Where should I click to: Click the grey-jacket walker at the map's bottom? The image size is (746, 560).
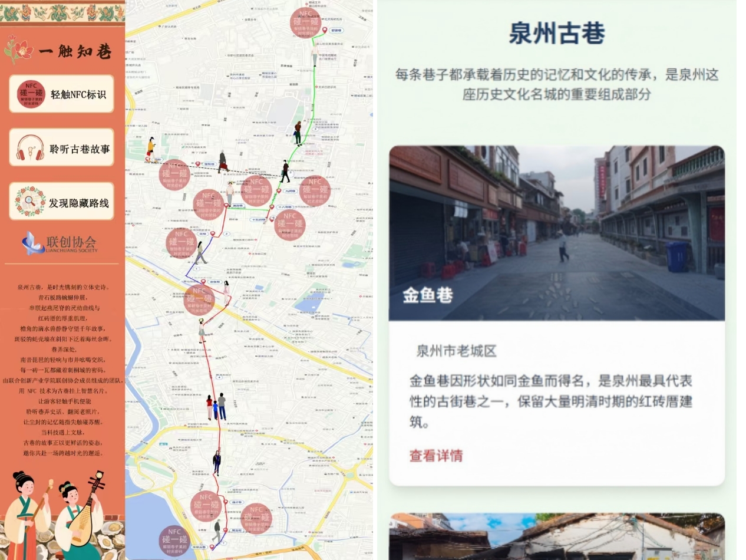[217, 529]
